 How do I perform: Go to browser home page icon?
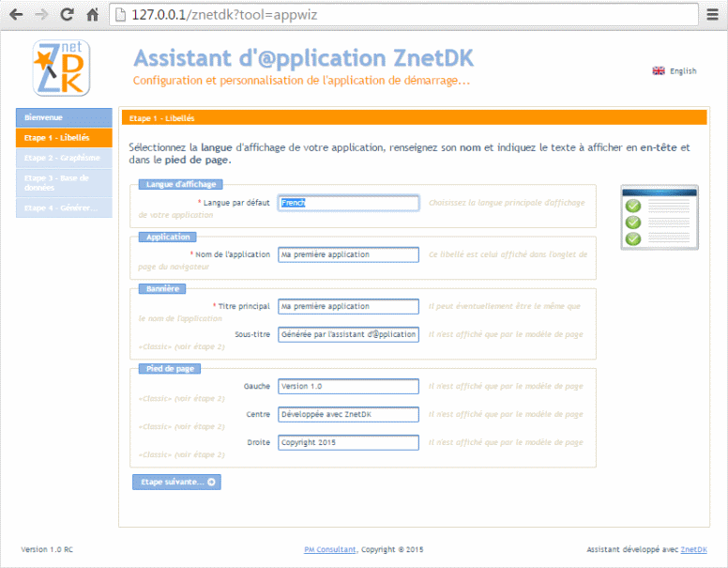(x=93, y=15)
